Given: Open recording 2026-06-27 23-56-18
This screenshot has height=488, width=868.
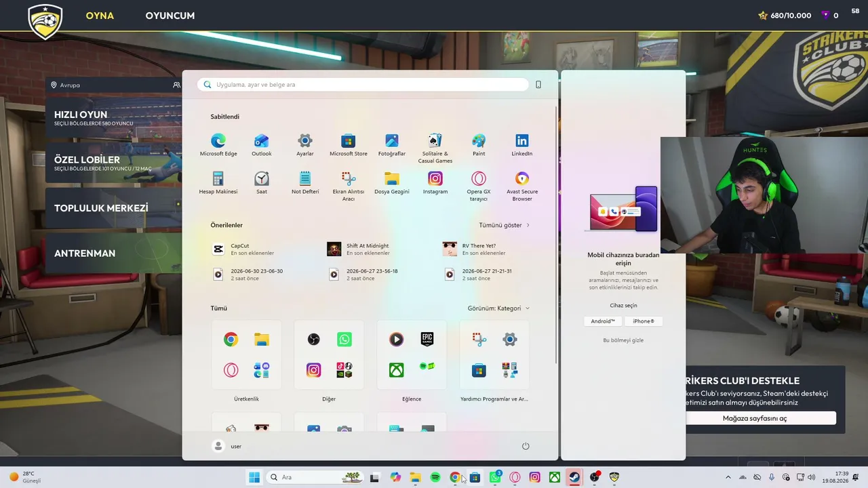Looking at the screenshot, I should [363, 274].
